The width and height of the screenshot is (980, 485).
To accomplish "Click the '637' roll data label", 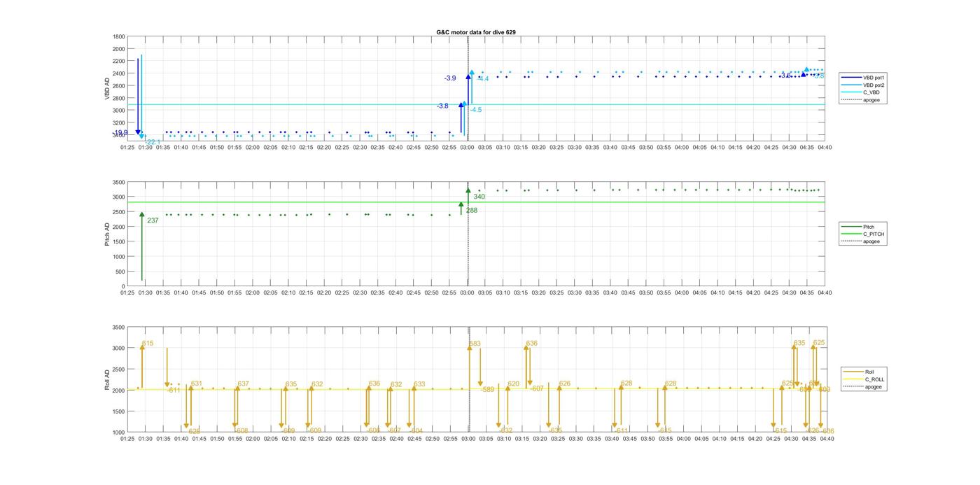I will click(x=244, y=384).
